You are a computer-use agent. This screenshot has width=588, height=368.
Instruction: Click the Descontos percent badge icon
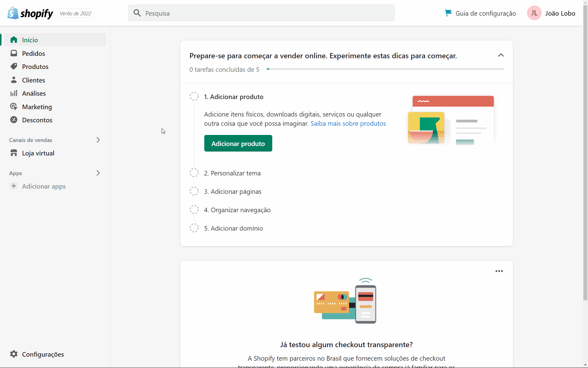(14, 120)
